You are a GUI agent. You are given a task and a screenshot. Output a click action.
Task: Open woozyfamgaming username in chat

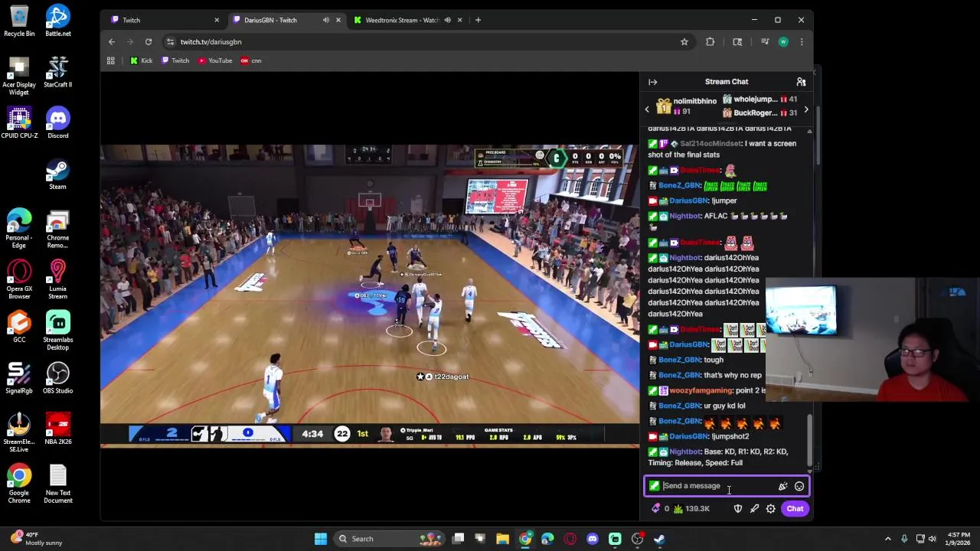pyautogui.click(x=701, y=390)
